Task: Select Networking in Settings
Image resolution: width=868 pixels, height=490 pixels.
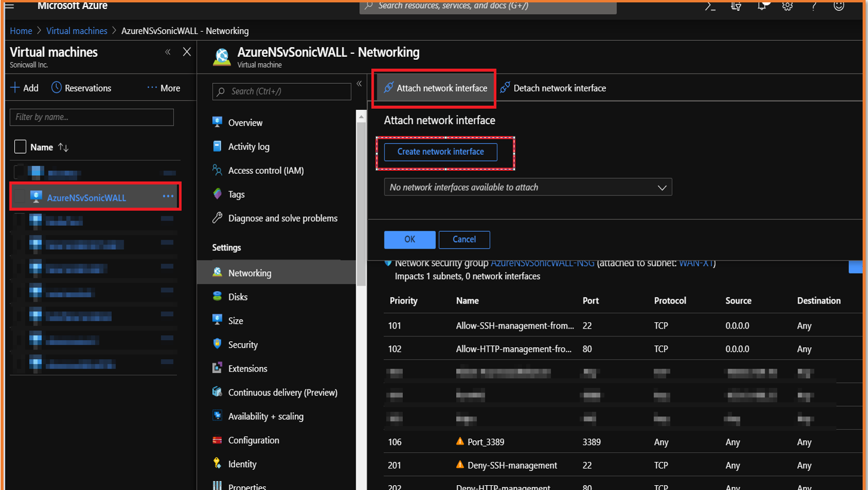Action: (276, 272)
